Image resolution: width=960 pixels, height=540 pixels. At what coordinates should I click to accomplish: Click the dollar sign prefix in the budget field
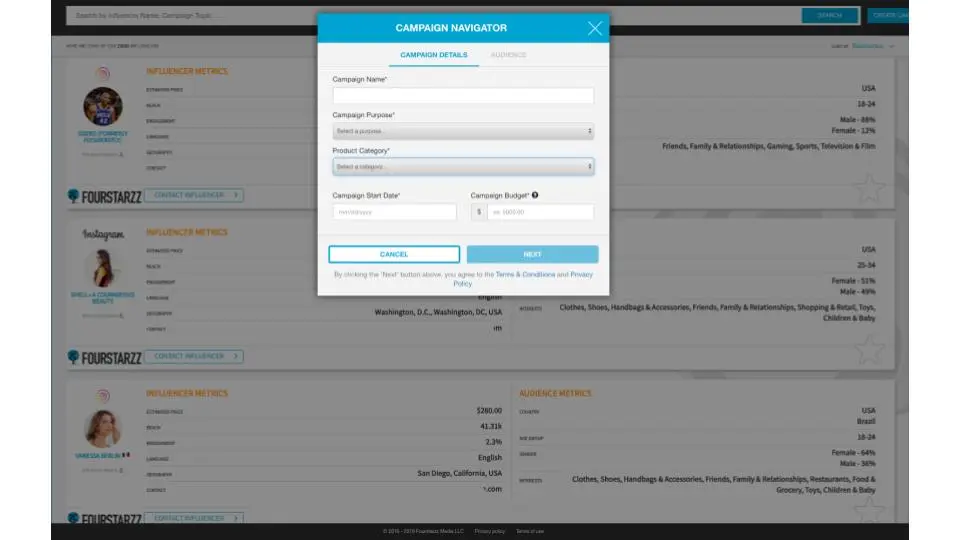click(478, 212)
